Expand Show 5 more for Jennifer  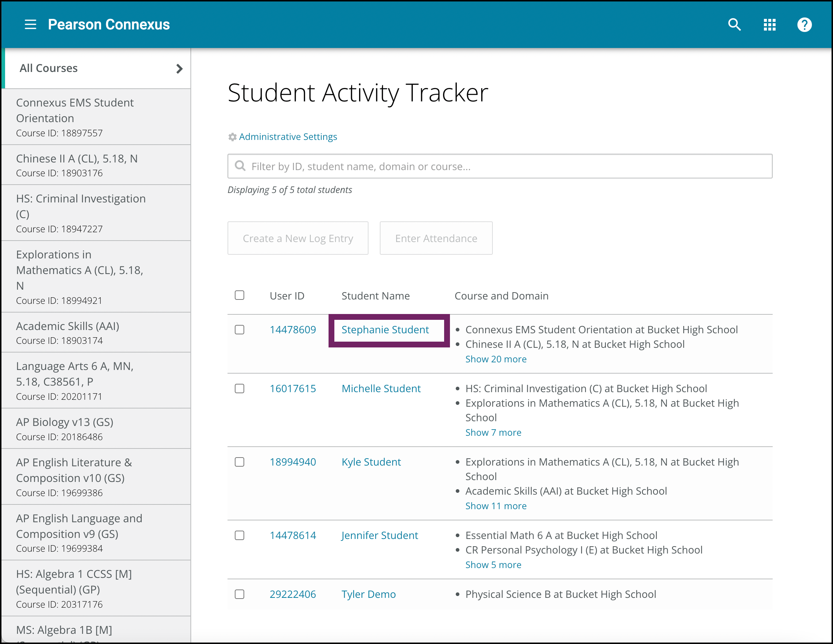coord(493,565)
